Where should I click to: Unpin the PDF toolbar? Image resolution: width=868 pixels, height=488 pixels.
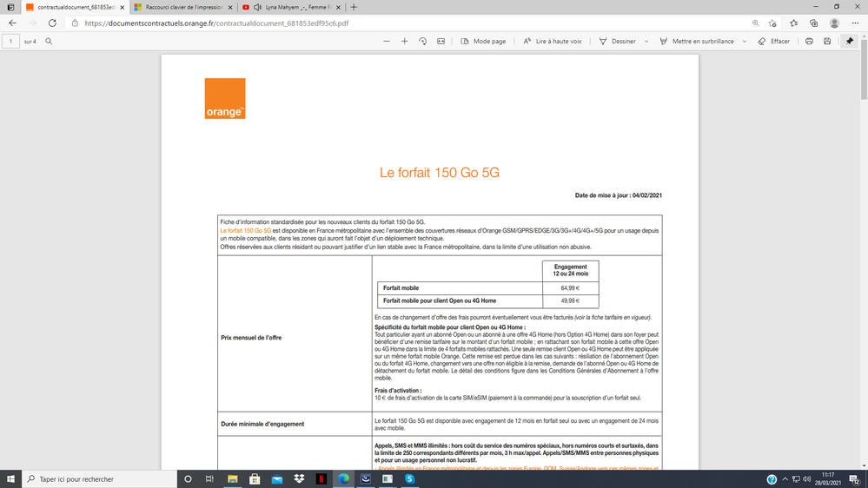[x=850, y=41]
